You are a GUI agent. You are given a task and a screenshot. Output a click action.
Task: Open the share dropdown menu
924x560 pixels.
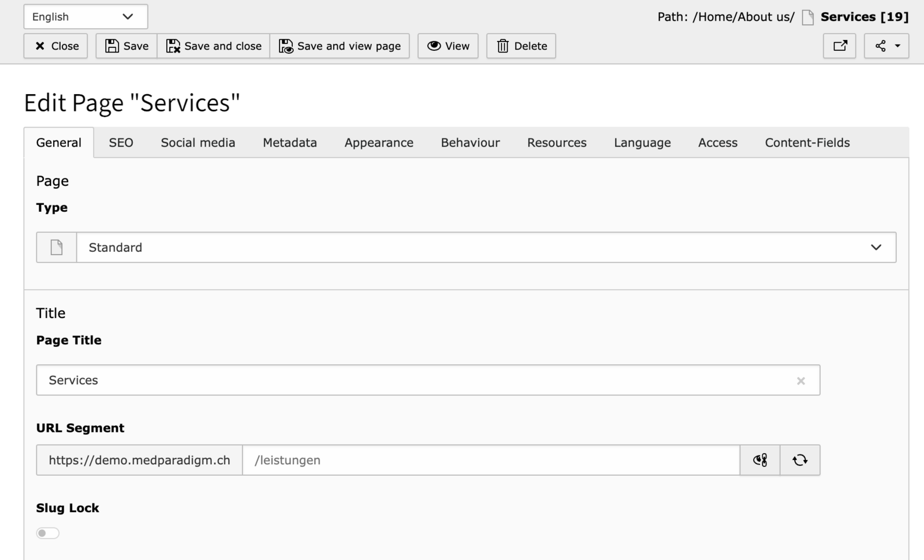[x=886, y=46]
